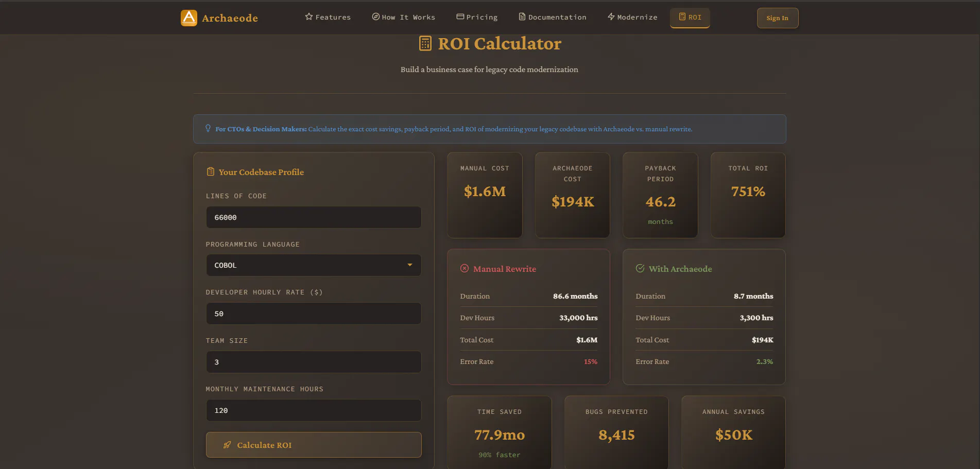Open the Modernize nav item

[632, 17]
